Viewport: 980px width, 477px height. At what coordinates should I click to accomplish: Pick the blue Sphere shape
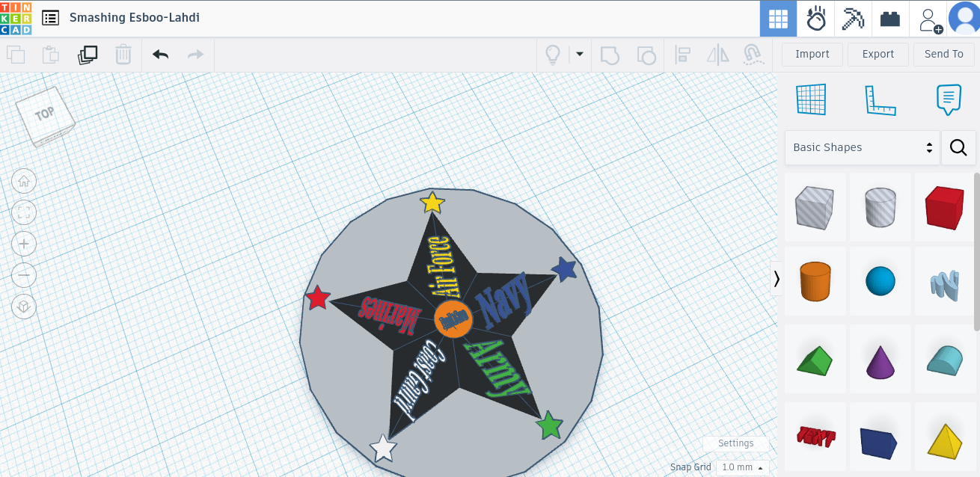point(881,281)
